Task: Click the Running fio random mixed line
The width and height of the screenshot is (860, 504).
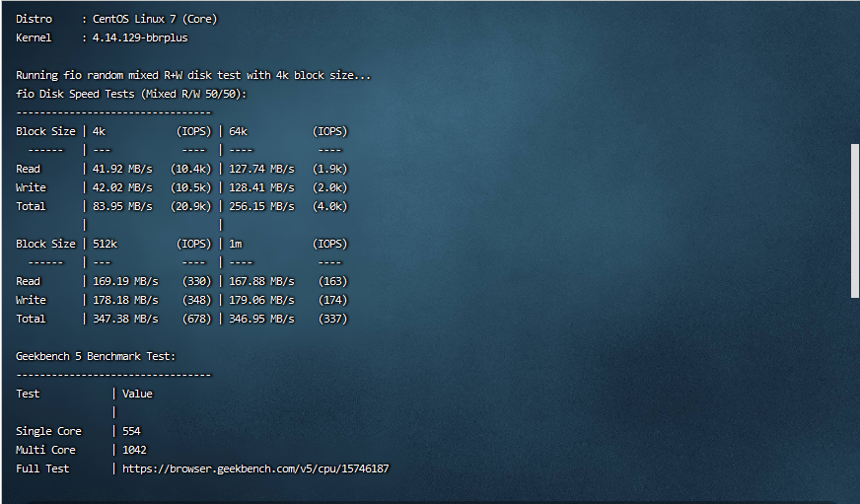Action: click(193, 75)
